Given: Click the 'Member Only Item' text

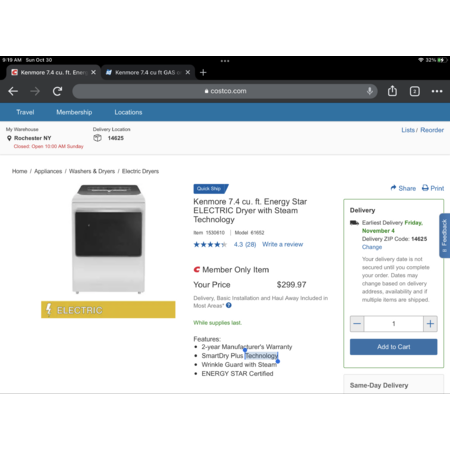Looking at the screenshot, I should coord(235,270).
